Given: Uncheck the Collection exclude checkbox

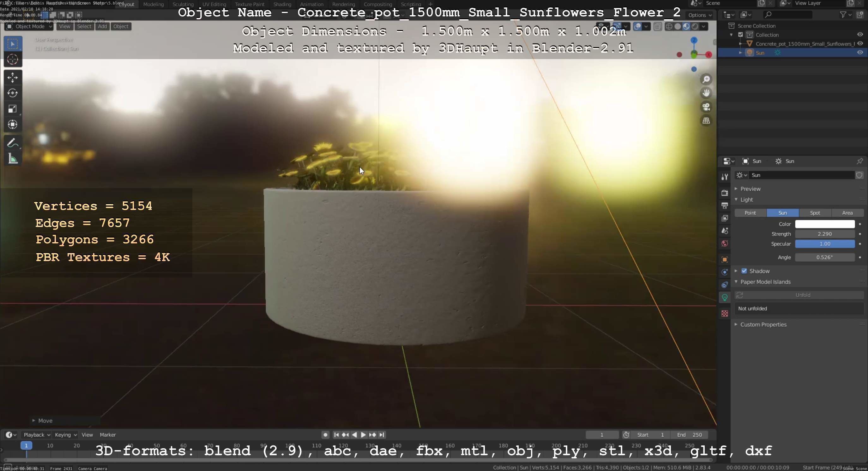Looking at the screenshot, I should tap(740, 35).
